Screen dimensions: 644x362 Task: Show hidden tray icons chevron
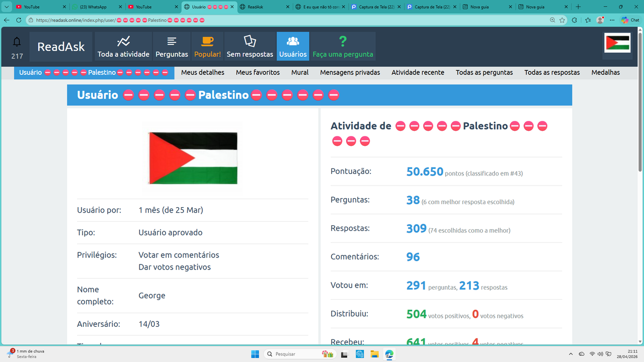click(x=571, y=354)
